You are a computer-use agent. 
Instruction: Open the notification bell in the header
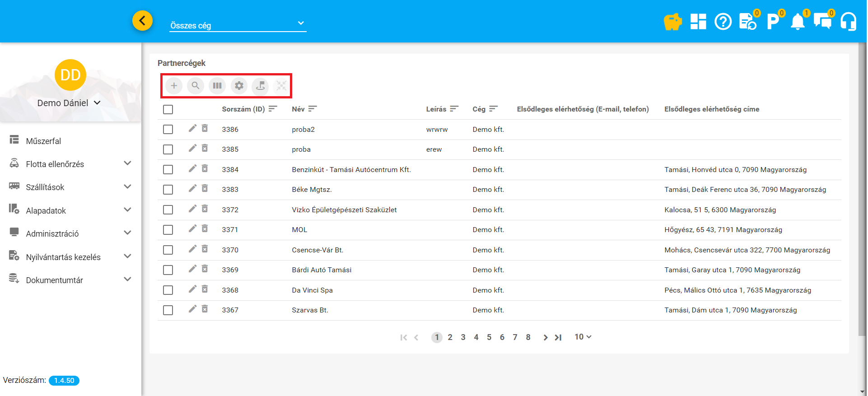(x=798, y=22)
